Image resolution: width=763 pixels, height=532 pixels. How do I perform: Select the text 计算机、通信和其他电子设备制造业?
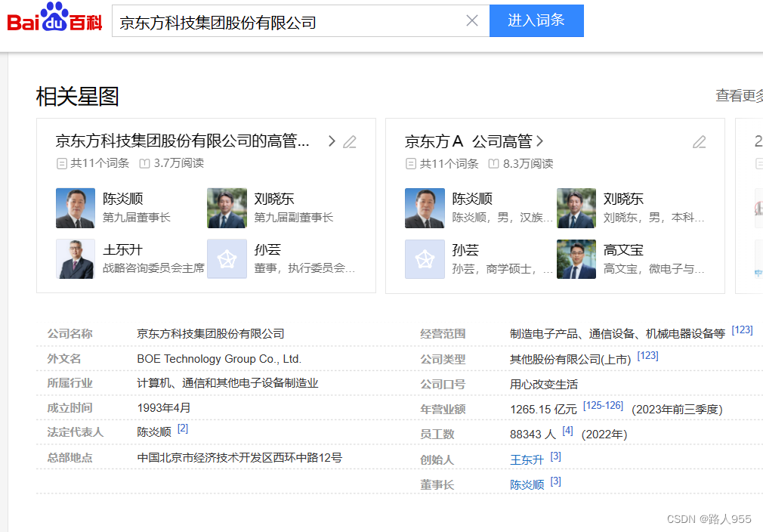click(227, 383)
